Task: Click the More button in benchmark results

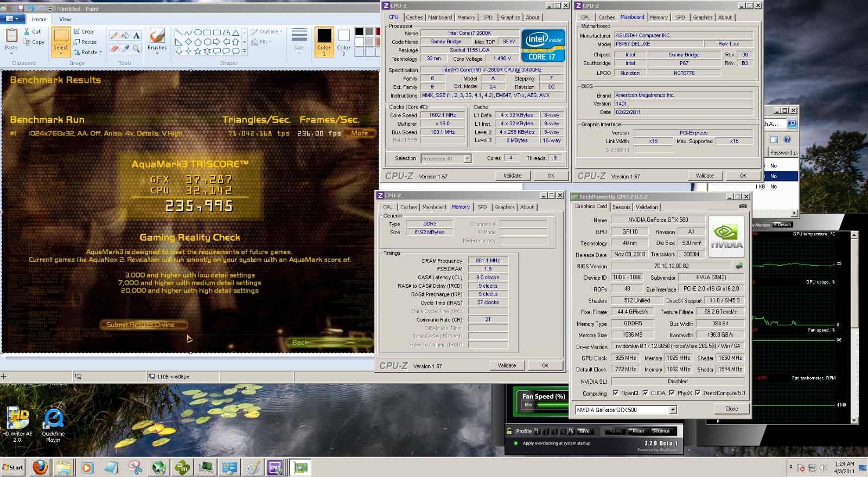Action: tap(360, 133)
